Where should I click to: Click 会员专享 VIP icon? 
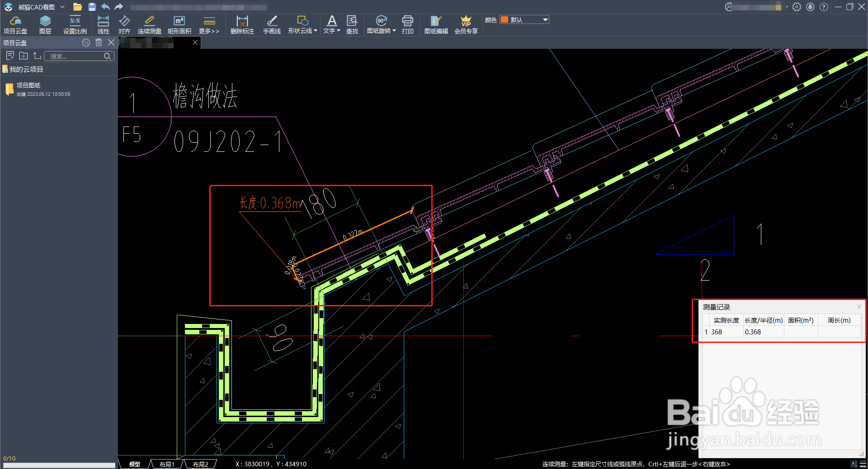click(x=466, y=25)
